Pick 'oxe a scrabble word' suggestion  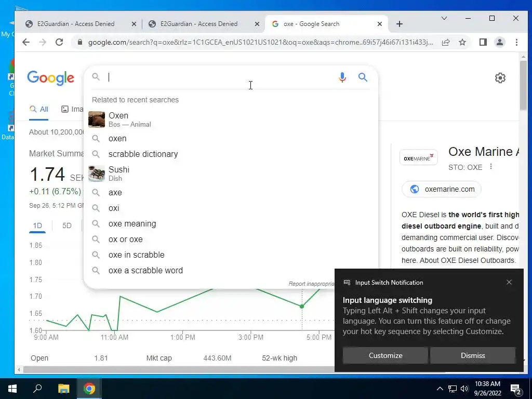click(231, 270)
